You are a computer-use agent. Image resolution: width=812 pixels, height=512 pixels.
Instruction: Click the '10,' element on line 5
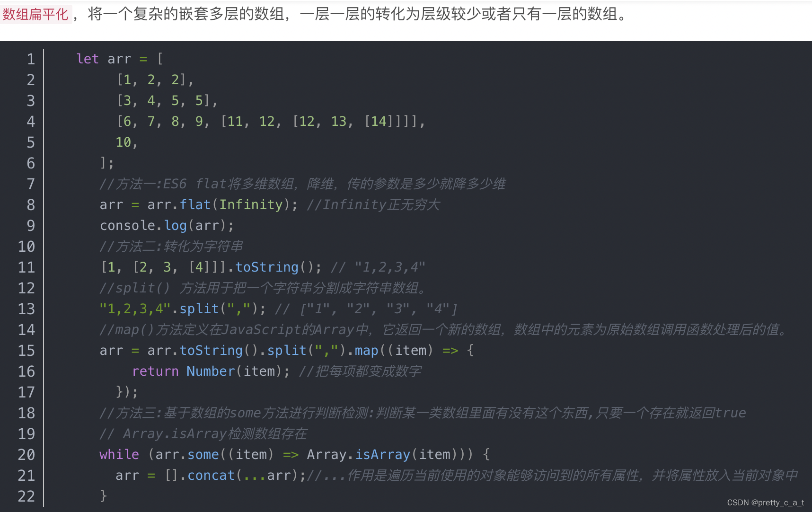(127, 142)
